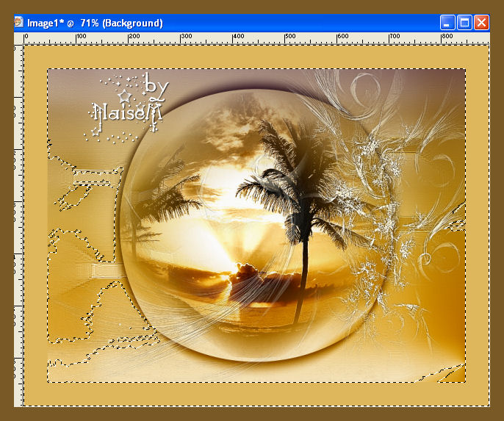Minimize the Image1 window
Image resolution: width=504 pixels, height=421 pixels.
447,23
